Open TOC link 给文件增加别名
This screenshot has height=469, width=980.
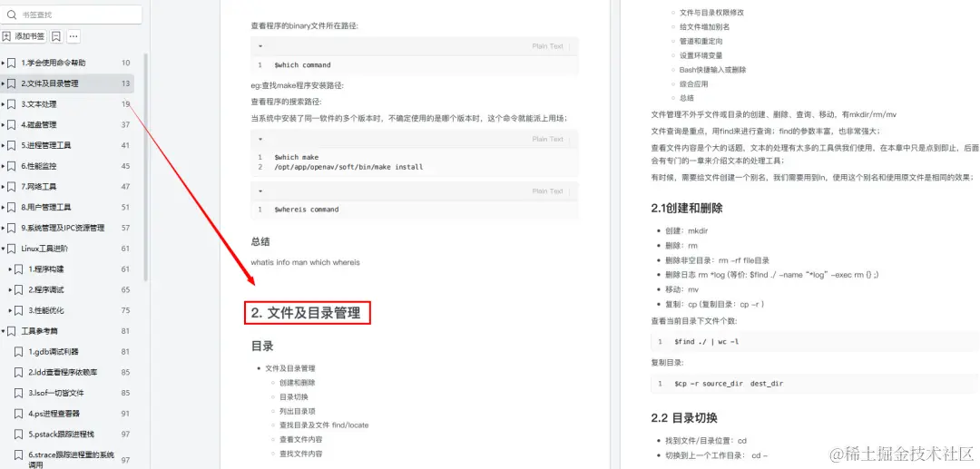pyautogui.click(x=704, y=27)
